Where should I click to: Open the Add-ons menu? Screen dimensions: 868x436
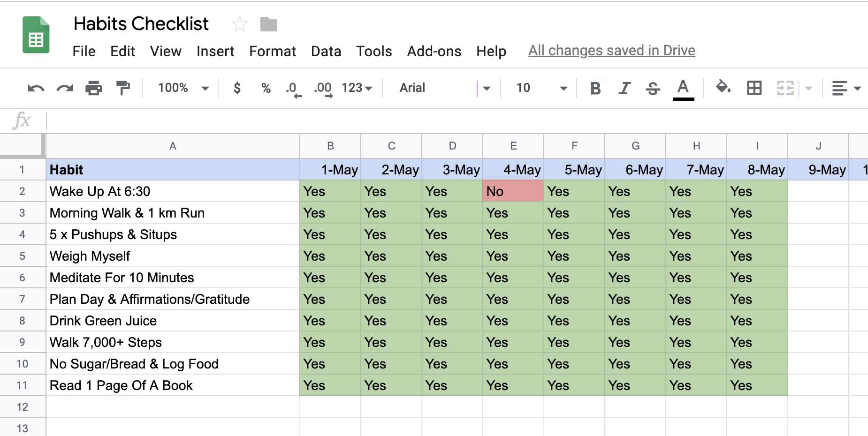434,51
